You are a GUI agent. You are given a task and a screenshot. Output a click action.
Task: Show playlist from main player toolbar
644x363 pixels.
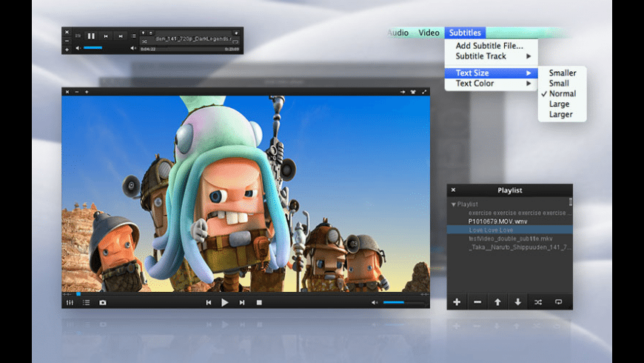87,302
